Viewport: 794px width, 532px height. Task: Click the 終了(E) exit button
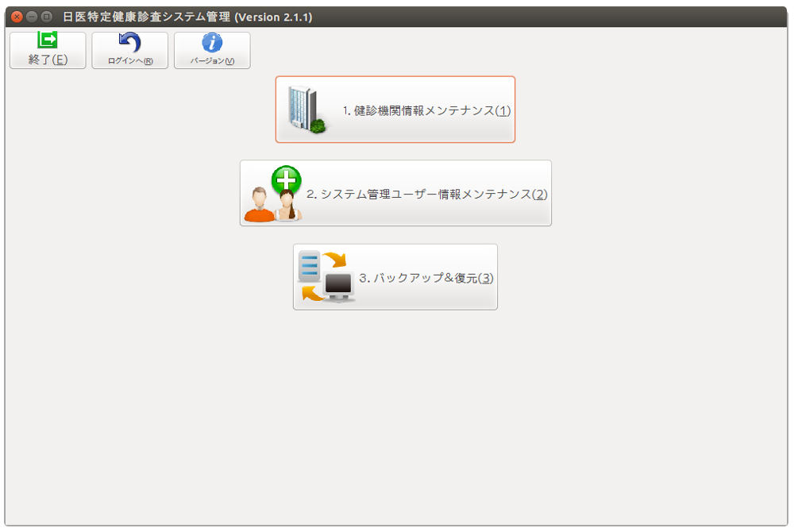pyautogui.click(x=48, y=50)
